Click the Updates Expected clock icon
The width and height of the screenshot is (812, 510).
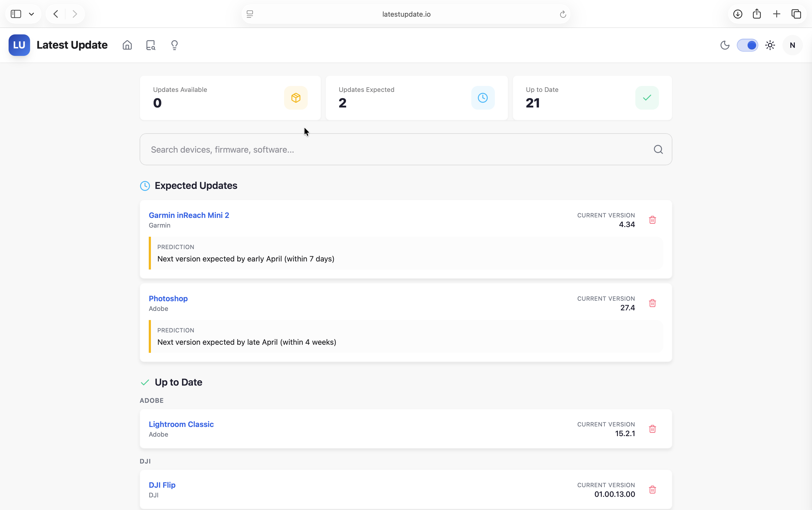(x=483, y=98)
